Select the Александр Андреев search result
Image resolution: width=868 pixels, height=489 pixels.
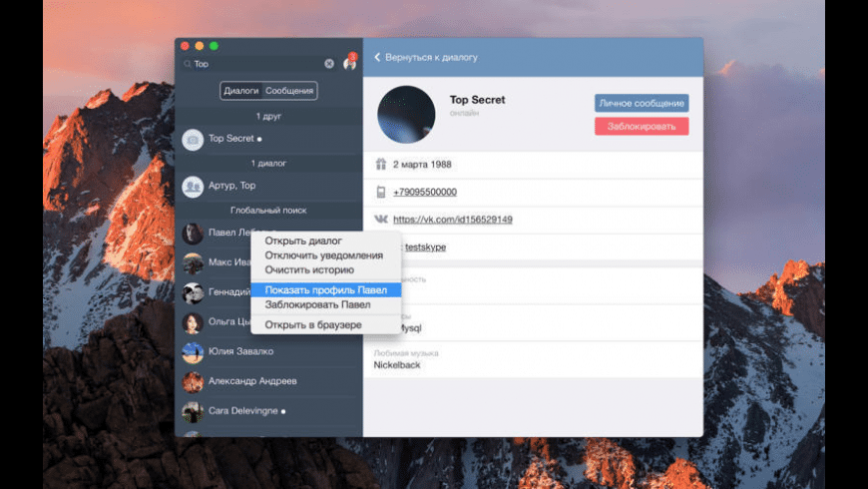(x=268, y=381)
